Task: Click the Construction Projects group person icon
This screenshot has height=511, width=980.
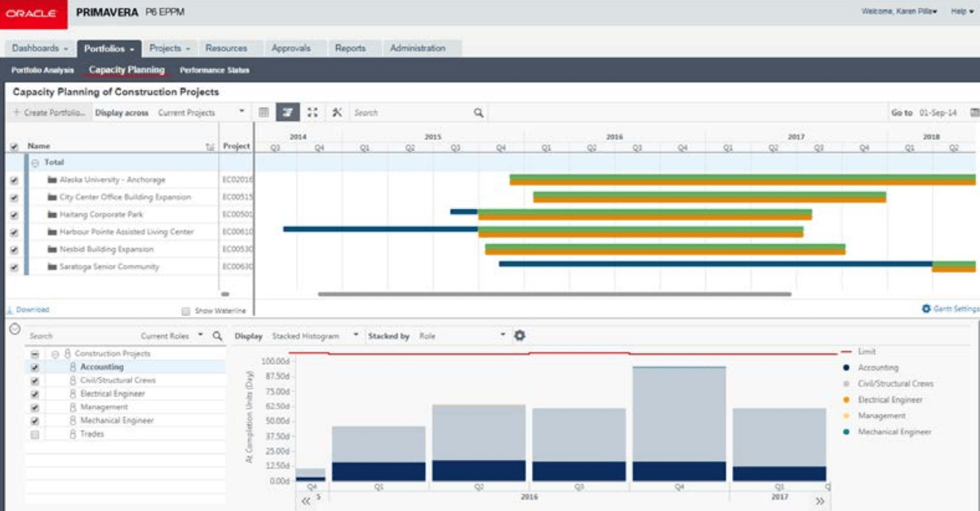Action: [68, 354]
